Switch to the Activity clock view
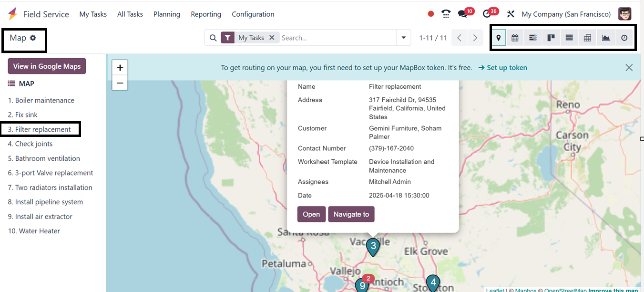 624,38
